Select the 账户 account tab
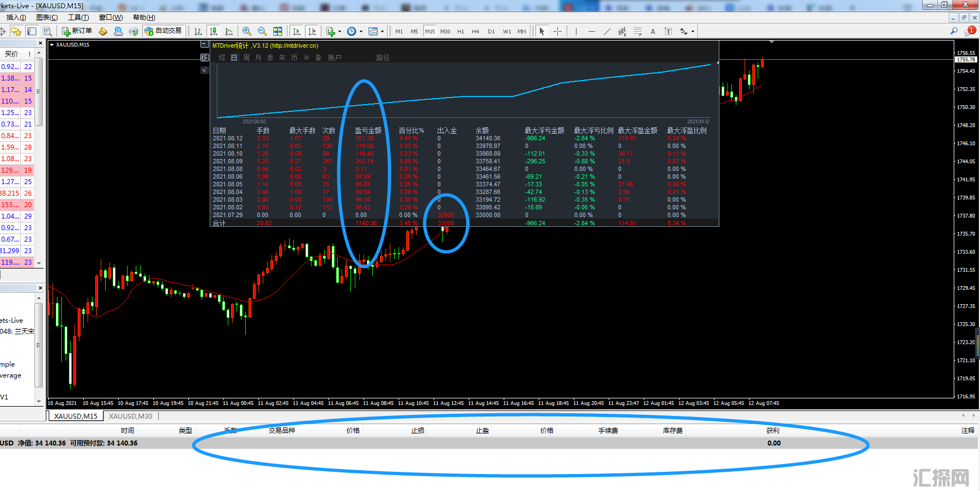Screen dimensions: 980x491 pos(335,58)
